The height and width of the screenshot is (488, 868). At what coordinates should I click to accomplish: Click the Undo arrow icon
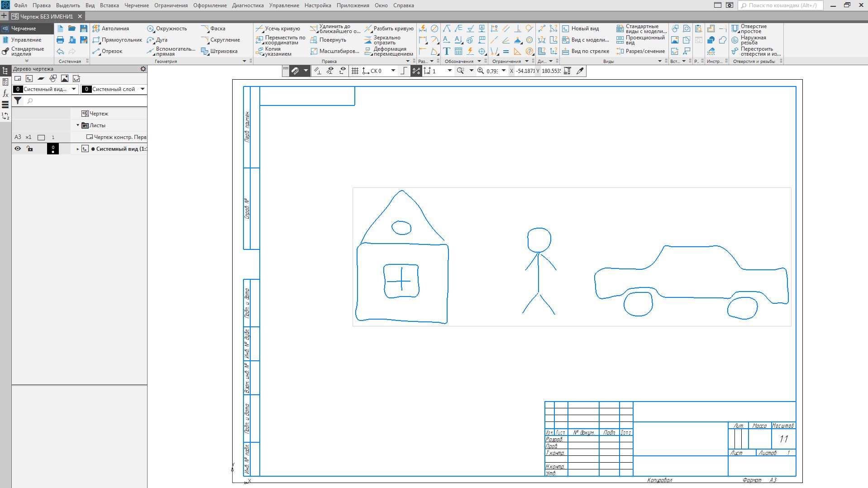60,51
